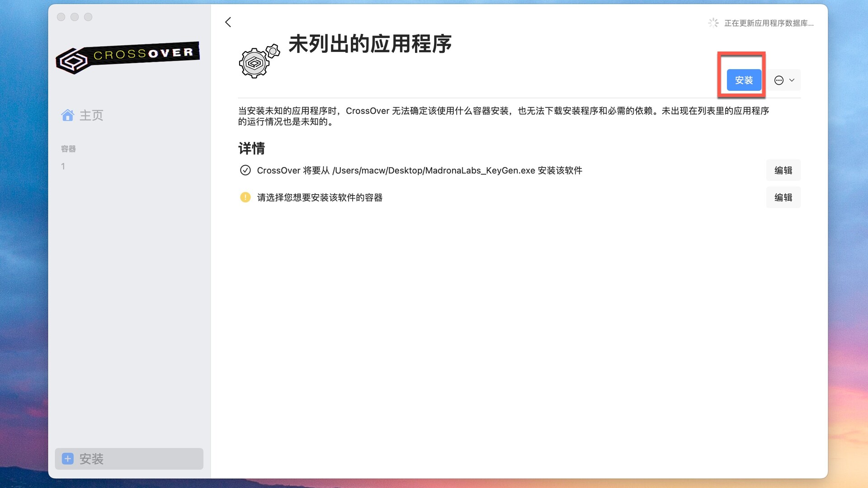Click the 未列出的应用程序 title
Screen dimensions: 868x488
[x=370, y=44]
